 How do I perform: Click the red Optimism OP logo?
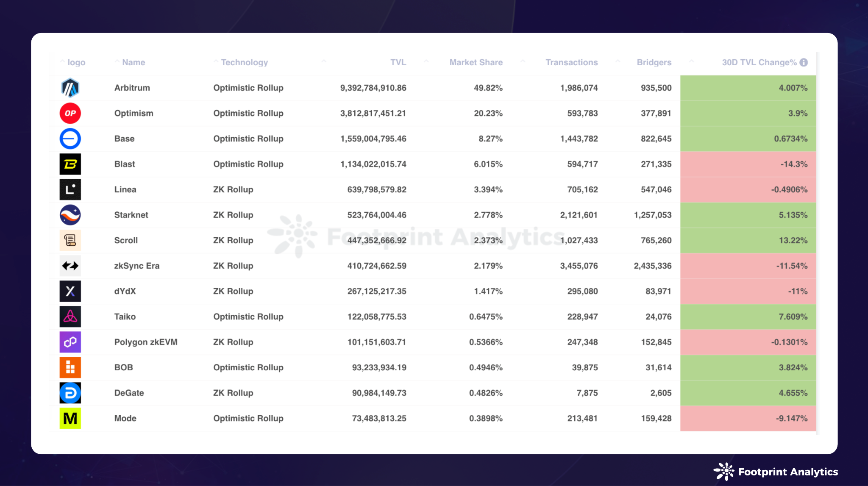[70, 114]
